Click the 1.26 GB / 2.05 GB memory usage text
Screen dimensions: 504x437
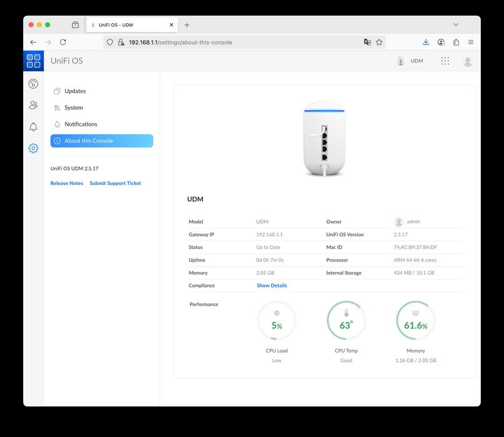pos(416,361)
